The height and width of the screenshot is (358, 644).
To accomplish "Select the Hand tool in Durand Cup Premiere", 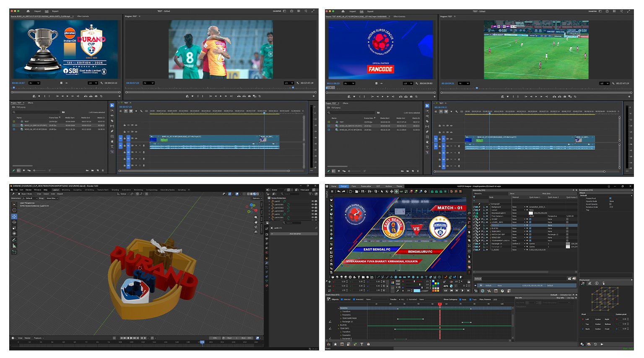I will point(112,142).
